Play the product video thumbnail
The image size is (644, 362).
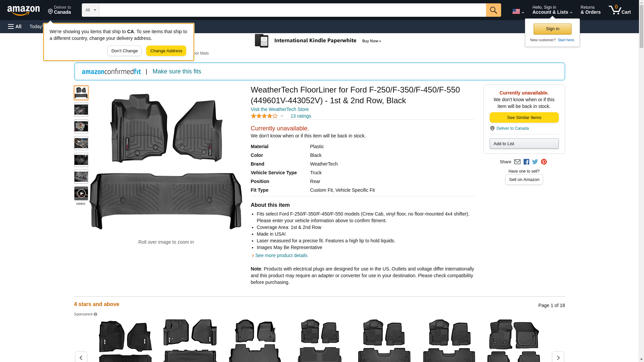(x=81, y=193)
